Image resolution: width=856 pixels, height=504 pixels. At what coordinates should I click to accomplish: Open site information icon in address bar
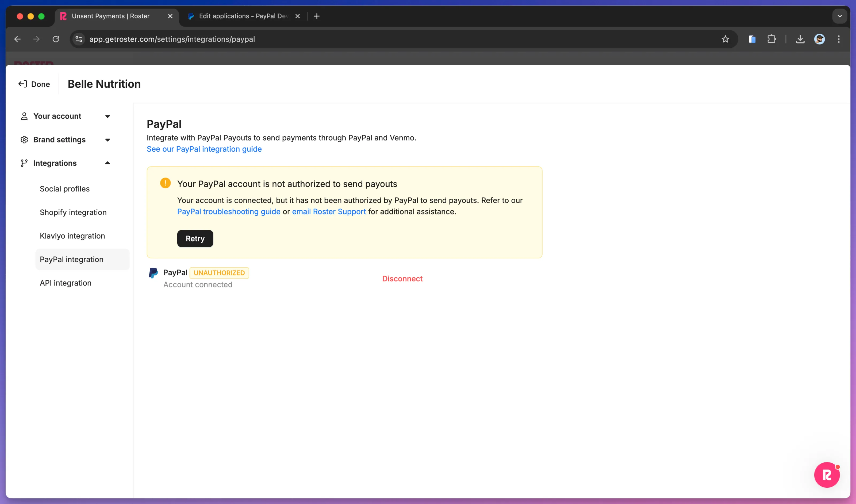coord(79,39)
